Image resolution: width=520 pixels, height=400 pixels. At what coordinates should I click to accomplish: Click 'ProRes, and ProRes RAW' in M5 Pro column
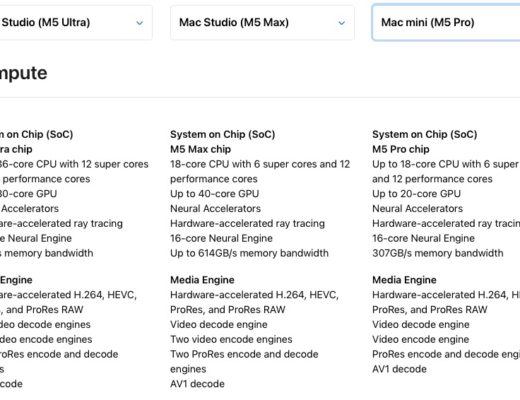430,310
